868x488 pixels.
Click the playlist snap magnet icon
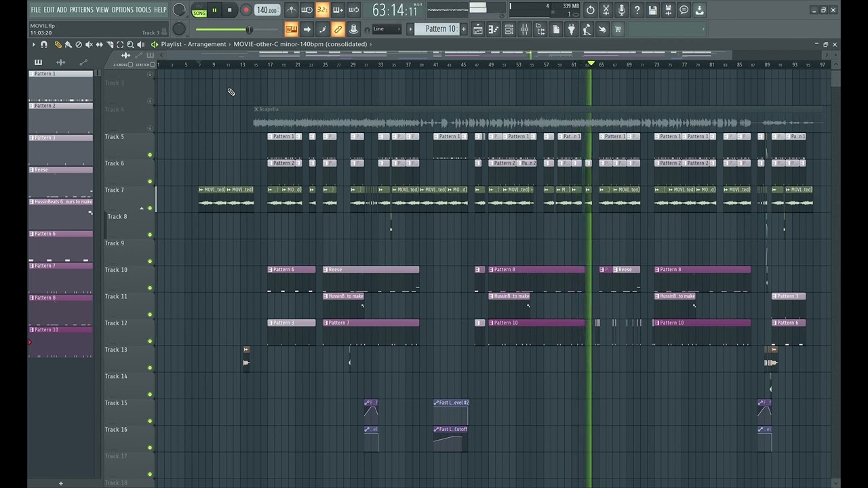(44, 44)
